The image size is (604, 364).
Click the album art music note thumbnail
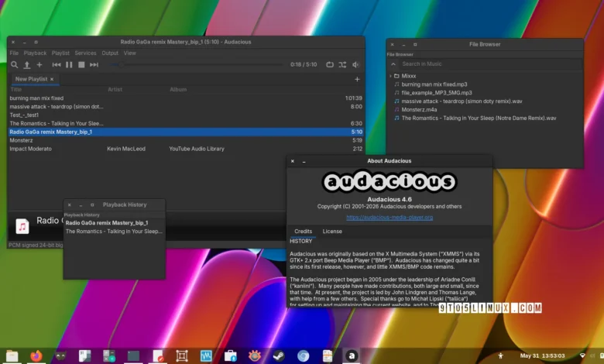[22, 226]
